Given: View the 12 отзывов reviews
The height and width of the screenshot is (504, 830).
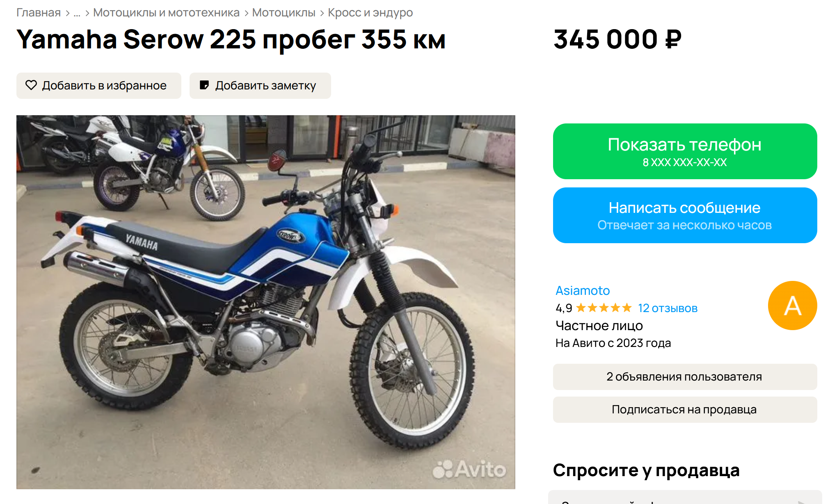Looking at the screenshot, I should click(x=668, y=308).
